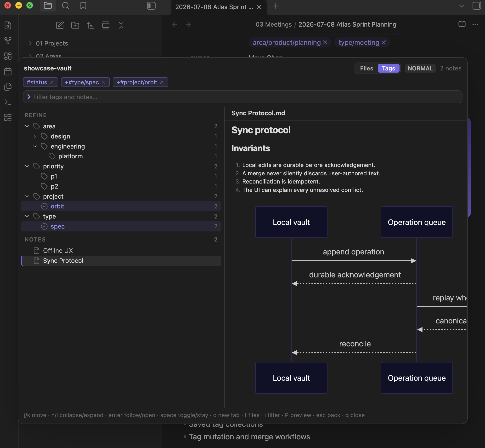Select the 2026-07-08 Atlas Sprint tab
The image size is (485, 448).
point(214,7)
